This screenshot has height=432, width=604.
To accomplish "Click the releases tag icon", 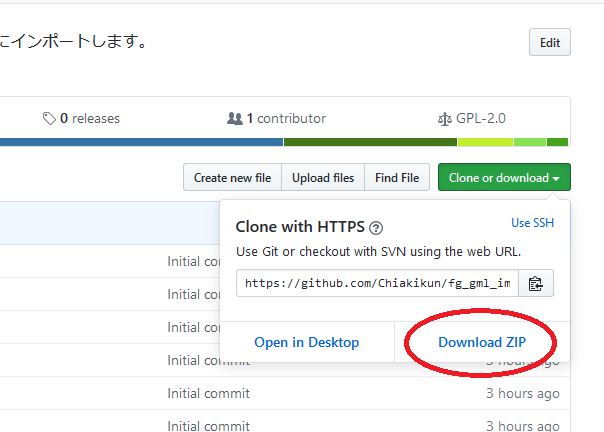I will tap(49, 119).
